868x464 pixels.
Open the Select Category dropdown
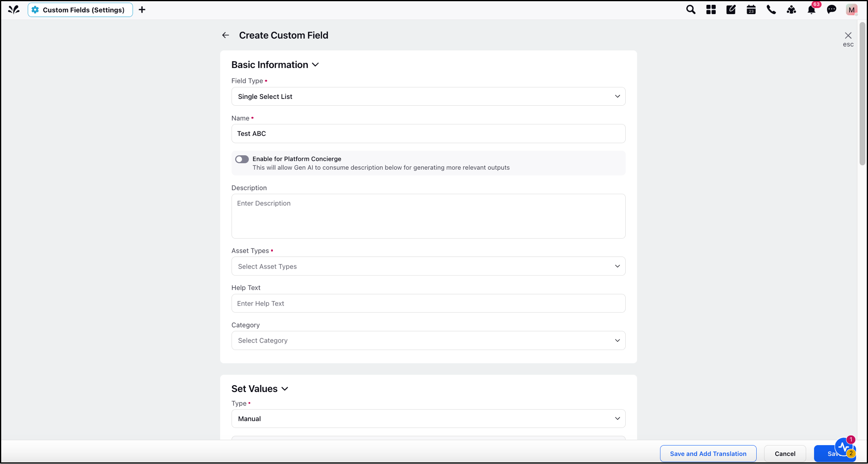click(x=428, y=341)
